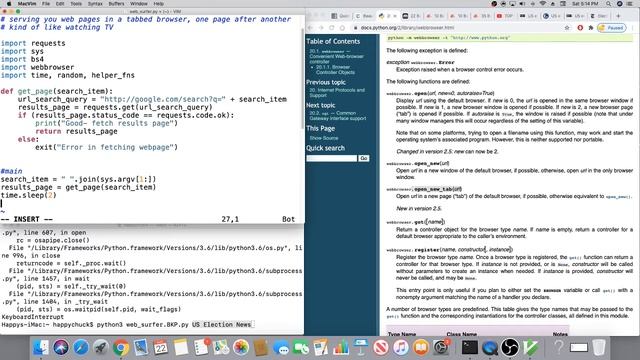Screen dimensions: 640x360
Task: Open QuickTime Player icon in Dock
Action: tap(490, 348)
